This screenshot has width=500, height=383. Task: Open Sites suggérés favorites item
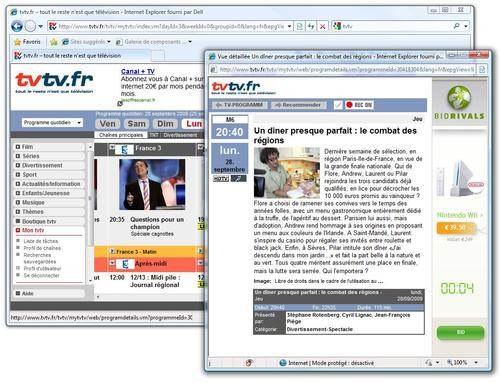tap(86, 42)
